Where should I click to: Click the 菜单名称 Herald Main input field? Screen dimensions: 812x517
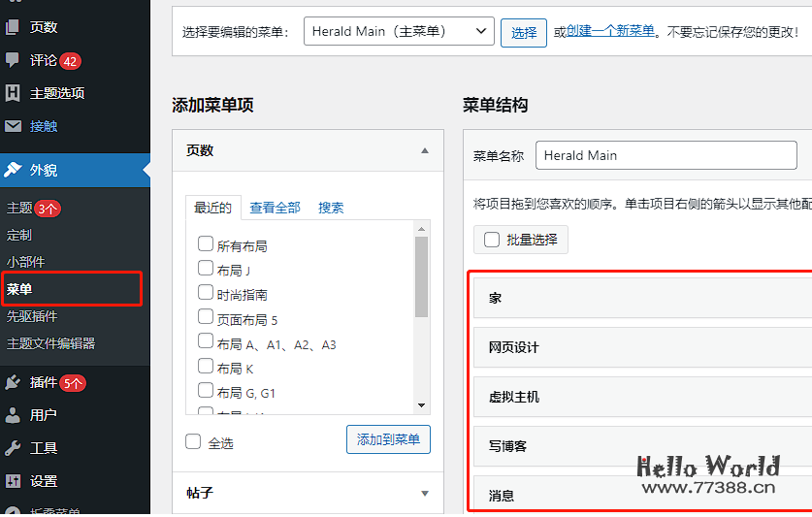click(666, 155)
